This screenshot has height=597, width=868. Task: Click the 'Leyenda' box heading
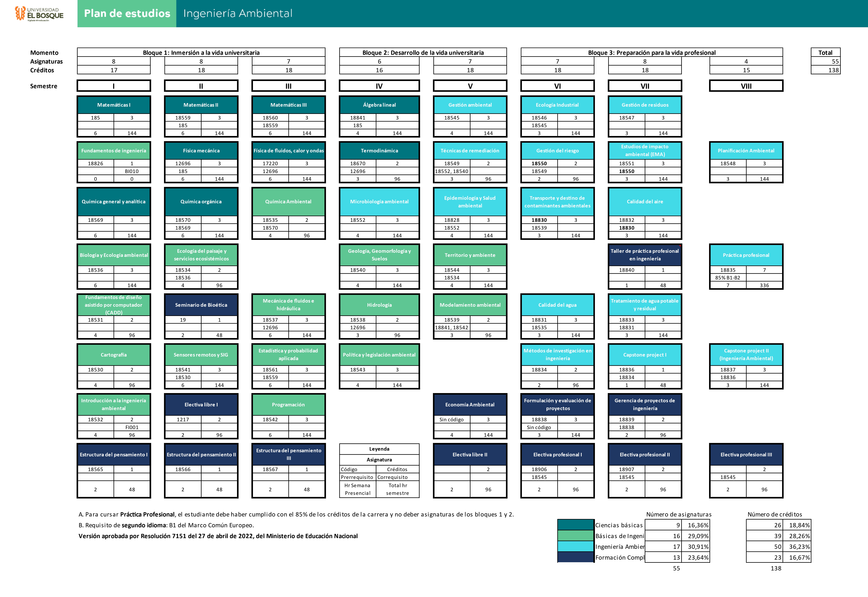coord(379,449)
